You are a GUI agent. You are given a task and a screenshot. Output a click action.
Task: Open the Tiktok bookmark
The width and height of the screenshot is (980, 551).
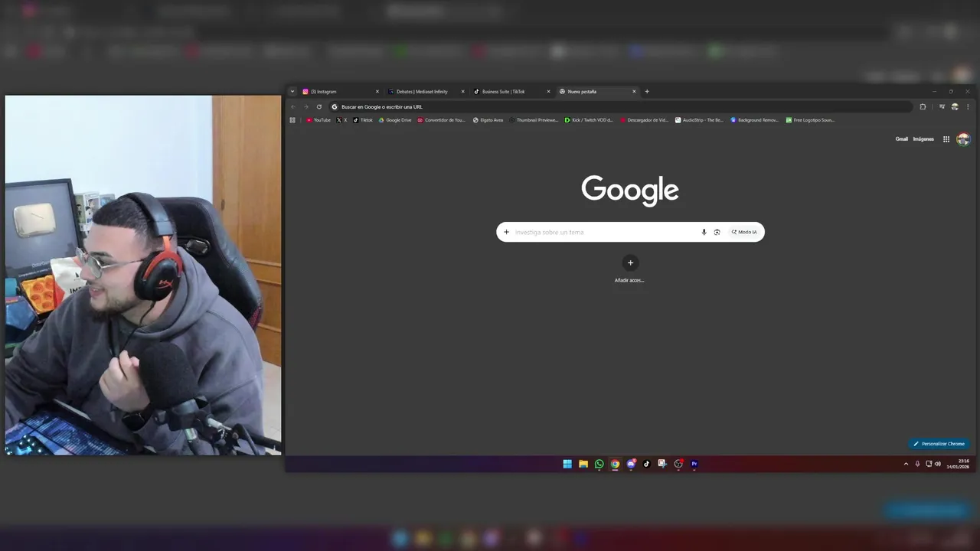[x=363, y=120]
